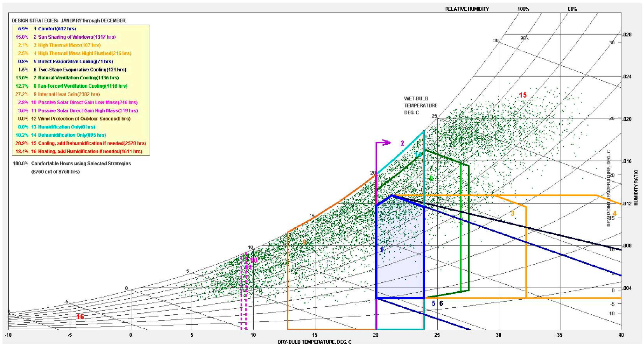
Task: Click the Design Strategies heading text
Action: [69, 21]
